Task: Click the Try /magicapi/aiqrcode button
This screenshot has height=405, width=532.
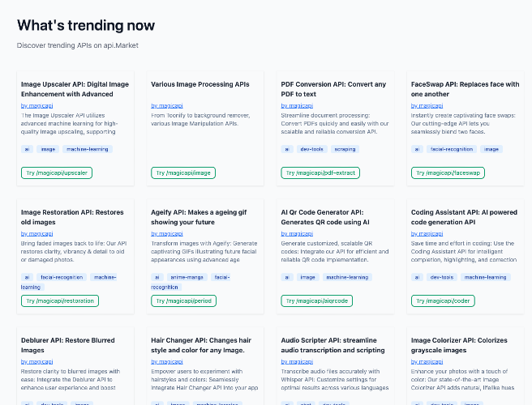Action: [317, 301]
